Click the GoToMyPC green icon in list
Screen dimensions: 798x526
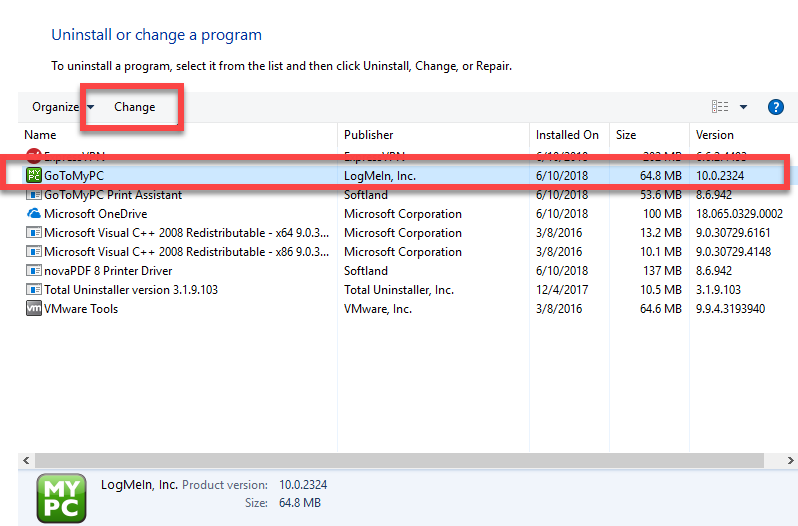click(34, 176)
